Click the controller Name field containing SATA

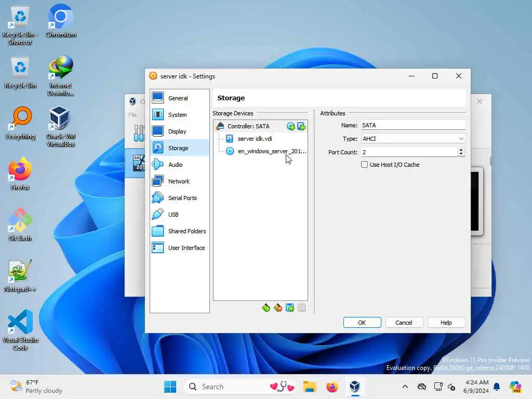pyautogui.click(x=413, y=125)
